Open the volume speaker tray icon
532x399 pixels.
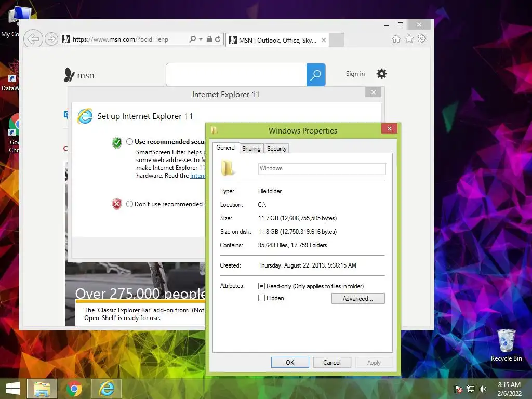(x=483, y=389)
